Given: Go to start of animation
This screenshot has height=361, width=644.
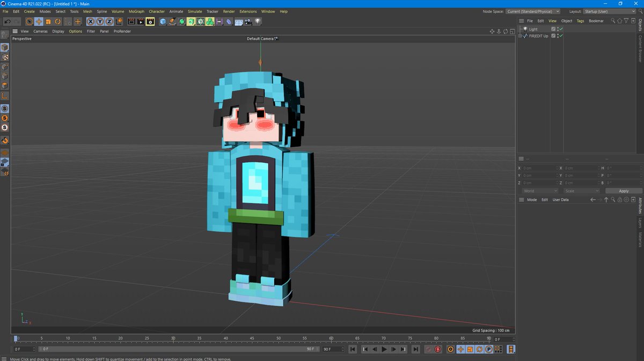Looking at the screenshot, I should pyautogui.click(x=353, y=349).
